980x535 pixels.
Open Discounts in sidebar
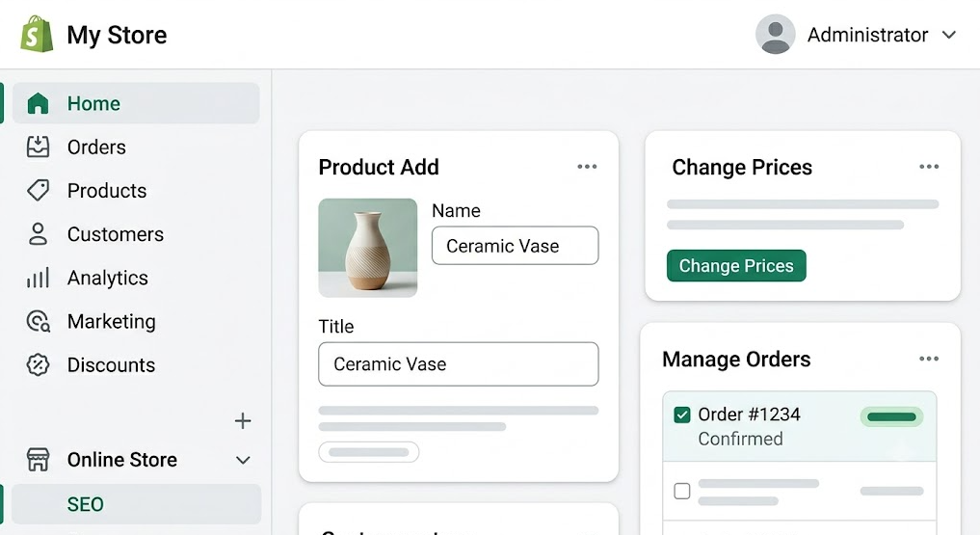point(136,364)
